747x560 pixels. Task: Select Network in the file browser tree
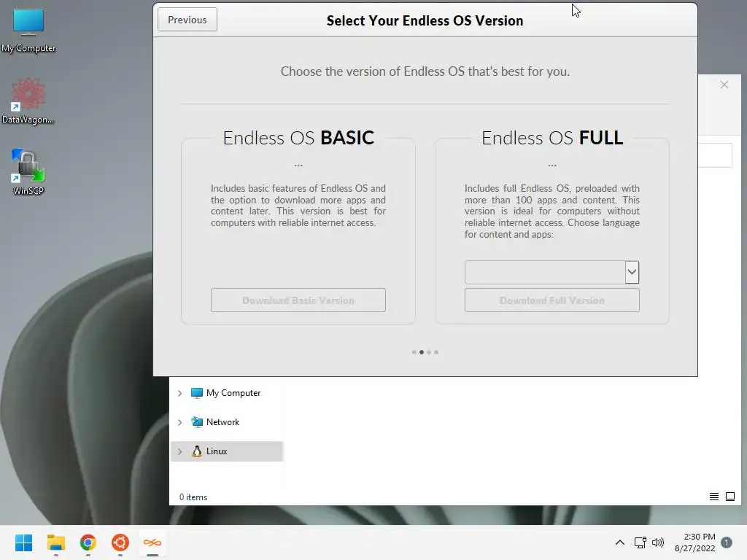click(x=222, y=422)
